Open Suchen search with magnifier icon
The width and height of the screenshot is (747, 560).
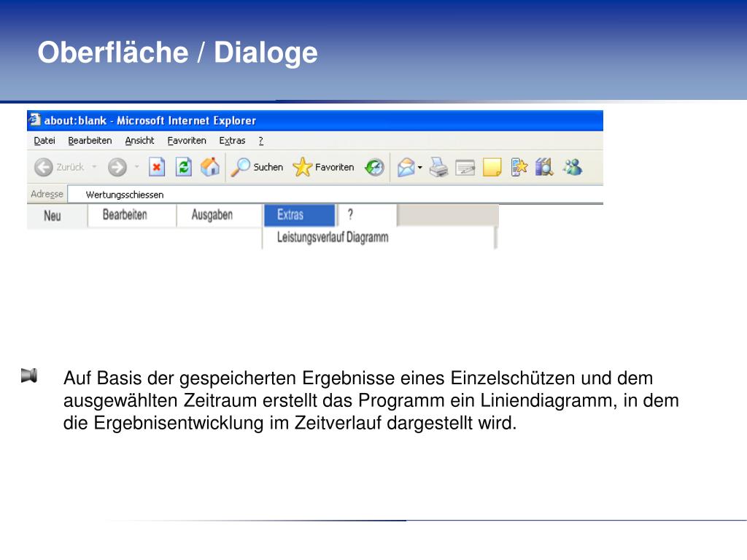257,167
